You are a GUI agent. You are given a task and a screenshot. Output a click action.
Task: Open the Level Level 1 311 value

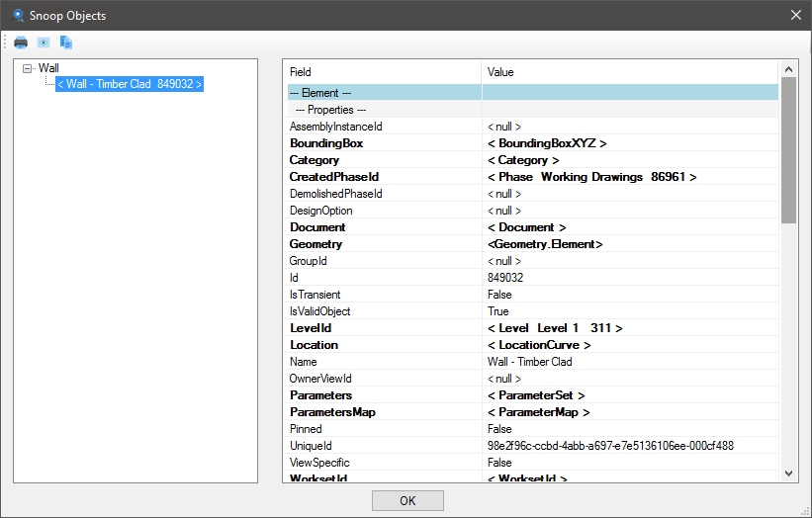coord(555,328)
